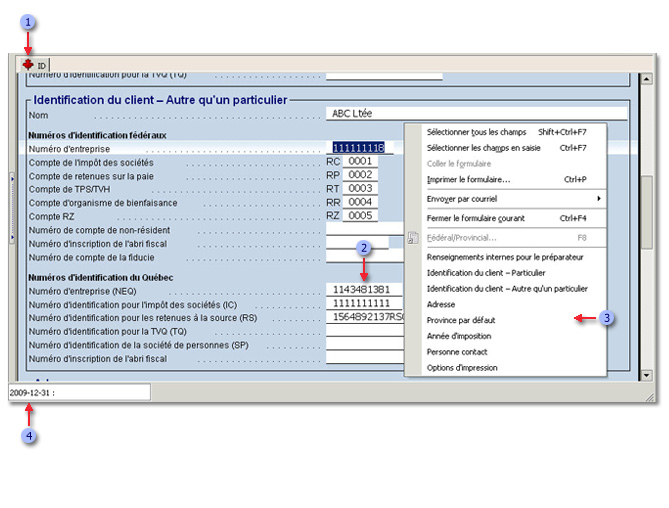
Task: Go to Année d'imposition section
Action: coord(506,336)
